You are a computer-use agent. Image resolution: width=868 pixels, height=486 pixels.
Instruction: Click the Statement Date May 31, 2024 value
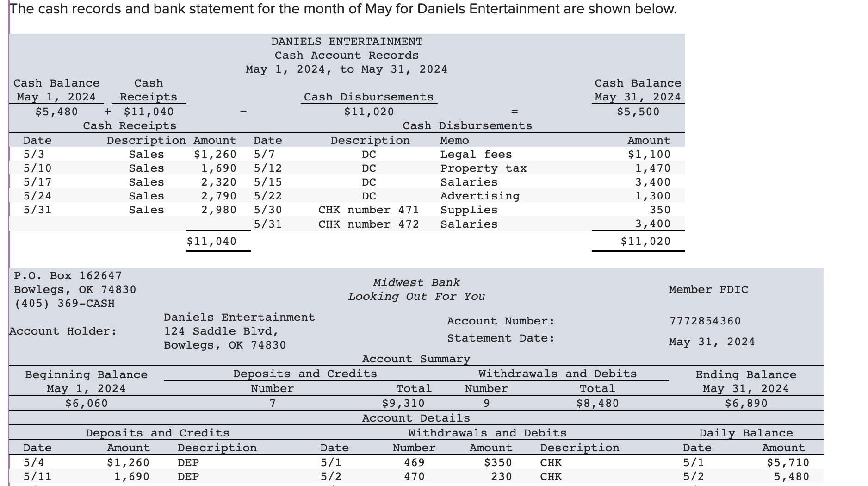712,342
